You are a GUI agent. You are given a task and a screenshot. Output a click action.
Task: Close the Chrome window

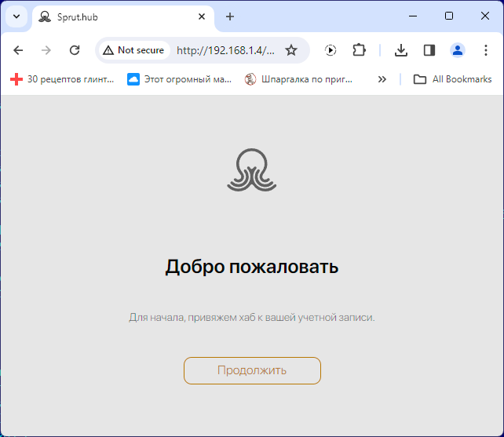(484, 16)
